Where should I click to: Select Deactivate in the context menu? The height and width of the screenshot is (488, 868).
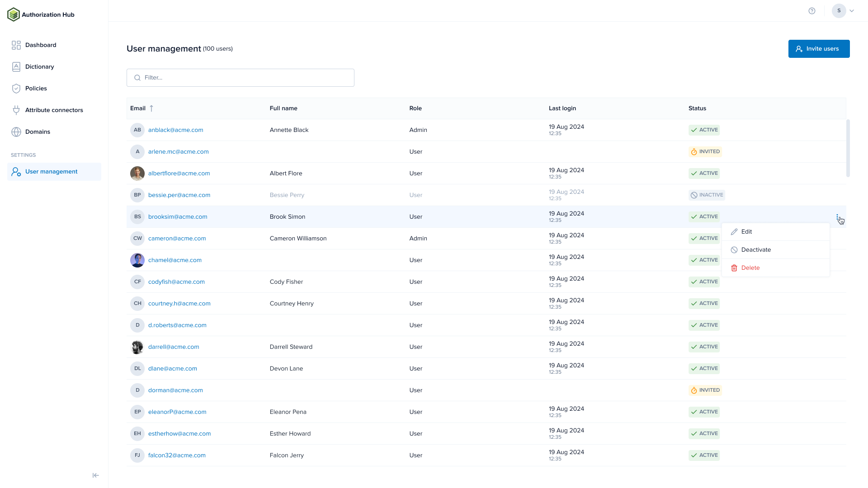pos(756,250)
